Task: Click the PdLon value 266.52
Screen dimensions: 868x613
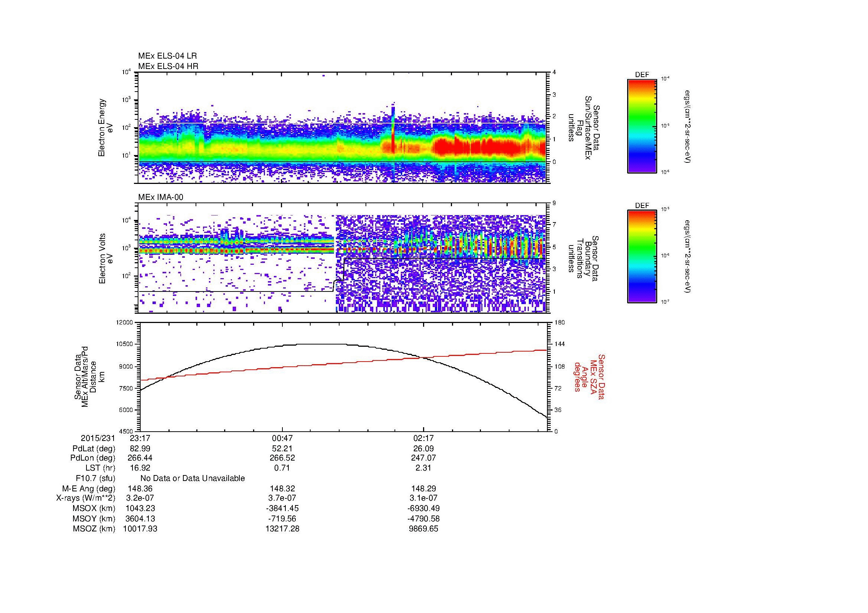Action: [282, 458]
